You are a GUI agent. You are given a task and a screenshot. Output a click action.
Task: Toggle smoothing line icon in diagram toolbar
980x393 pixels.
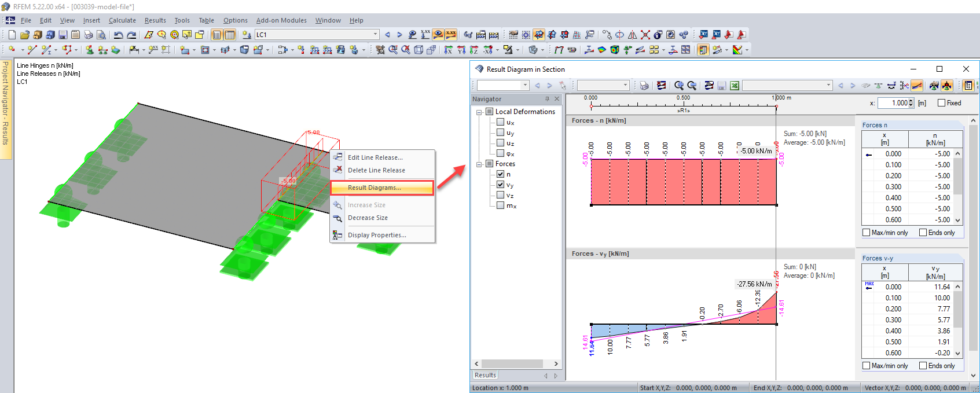pyautogui.click(x=917, y=86)
